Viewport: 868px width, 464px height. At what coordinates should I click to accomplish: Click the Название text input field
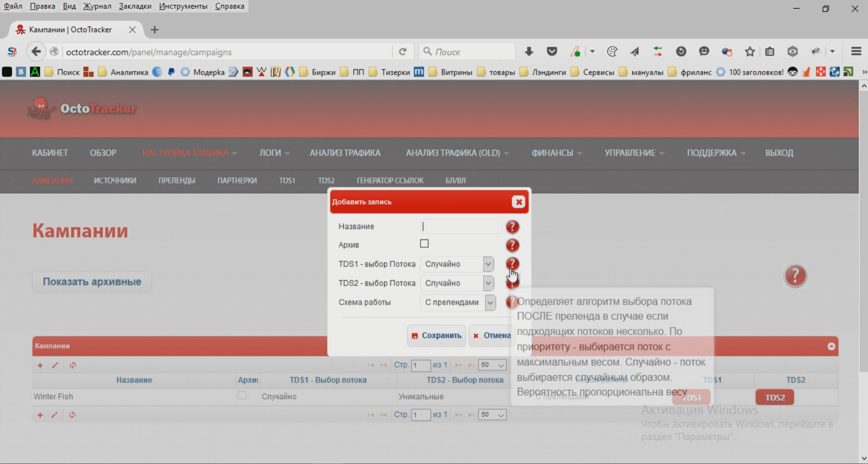coord(460,227)
